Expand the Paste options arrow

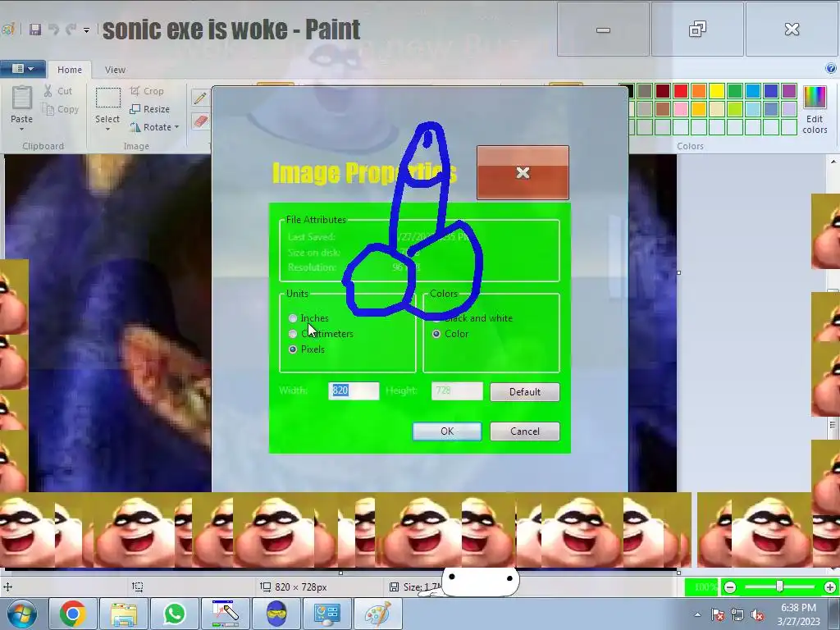tap(22, 129)
